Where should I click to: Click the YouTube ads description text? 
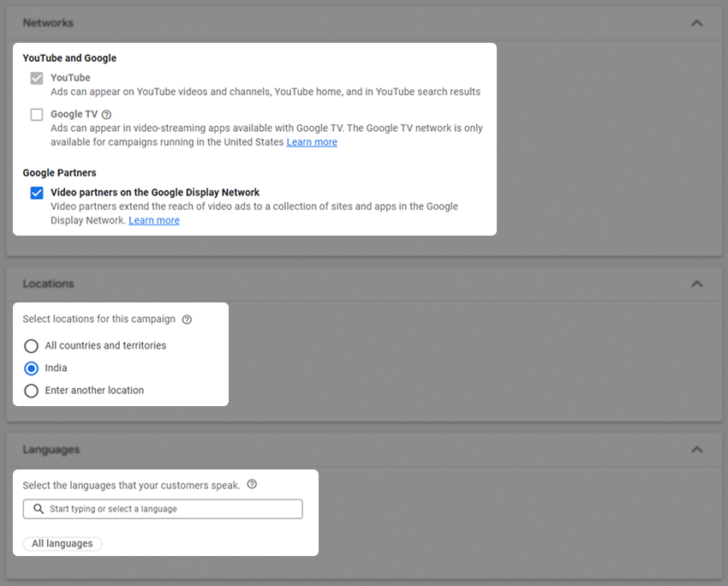[x=266, y=92]
